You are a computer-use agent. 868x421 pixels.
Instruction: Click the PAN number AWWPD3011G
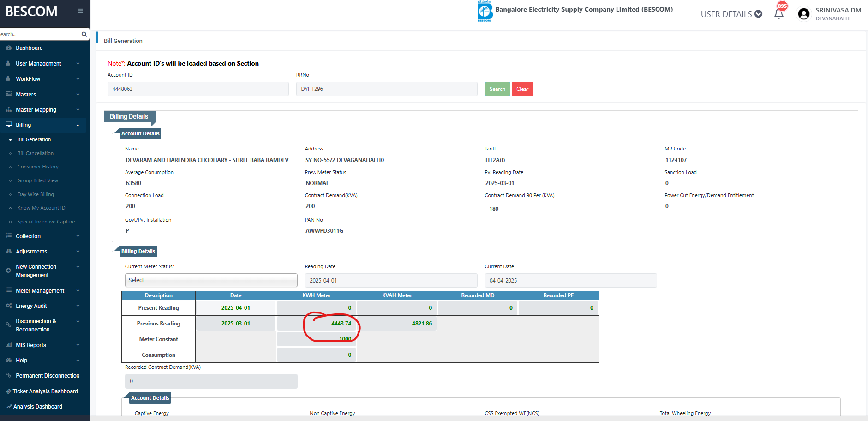click(324, 231)
